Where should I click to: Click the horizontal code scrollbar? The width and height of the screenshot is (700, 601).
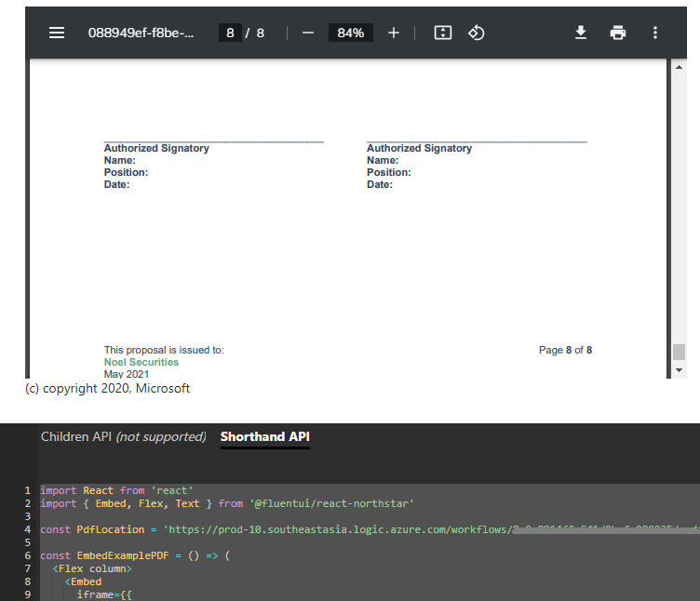click(x=606, y=530)
